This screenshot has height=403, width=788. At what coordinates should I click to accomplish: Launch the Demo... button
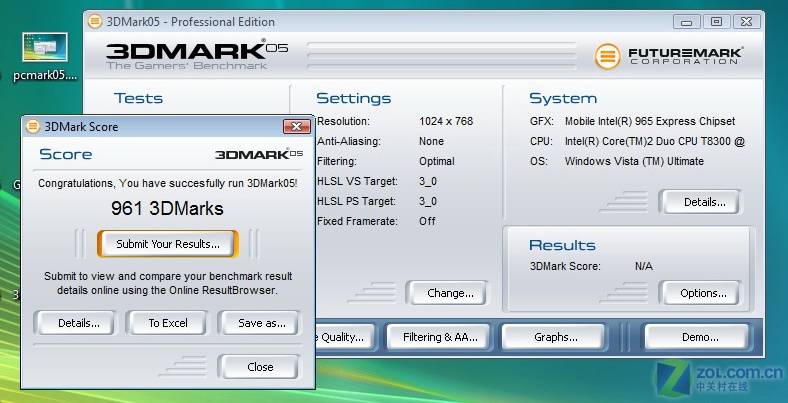696,337
